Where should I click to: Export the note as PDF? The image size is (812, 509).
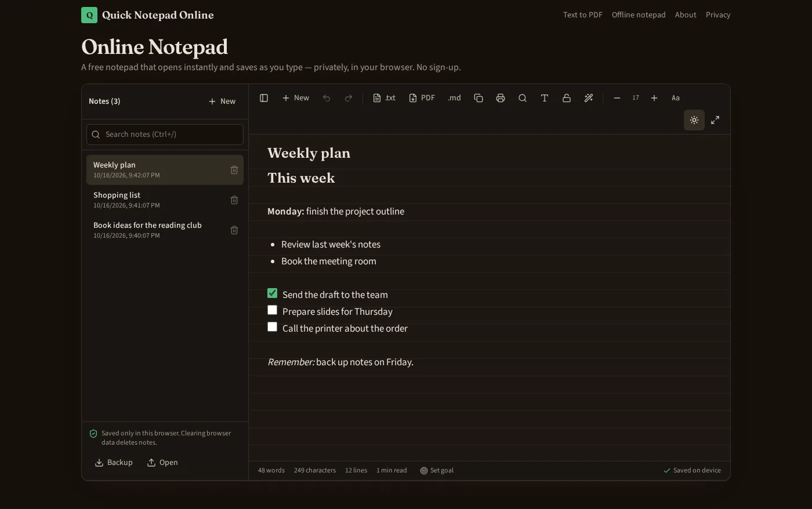(422, 98)
